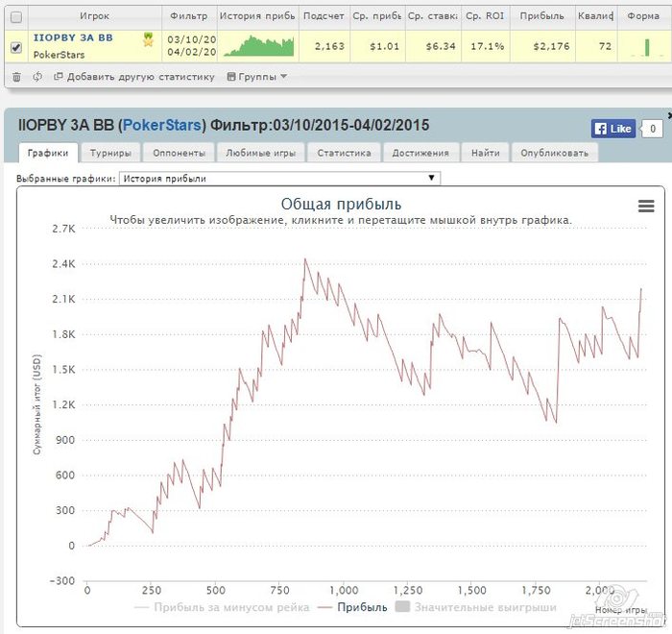Click the PokerStars text under player name
672x634 pixels.
59,55
